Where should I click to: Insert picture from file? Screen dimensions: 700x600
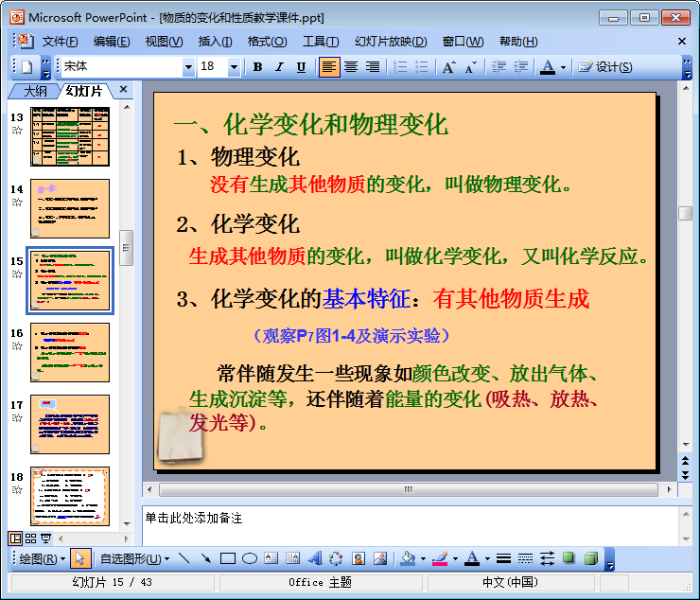380,558
